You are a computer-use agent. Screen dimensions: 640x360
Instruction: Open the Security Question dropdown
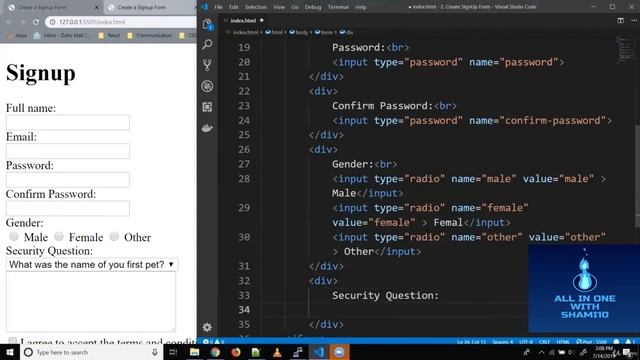tap(92, 264)
